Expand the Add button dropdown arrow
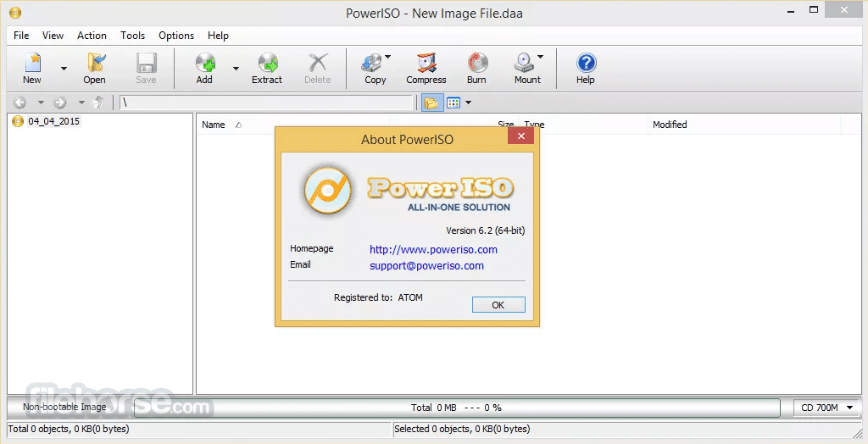 pyautogui.click(x=236, y=69)
